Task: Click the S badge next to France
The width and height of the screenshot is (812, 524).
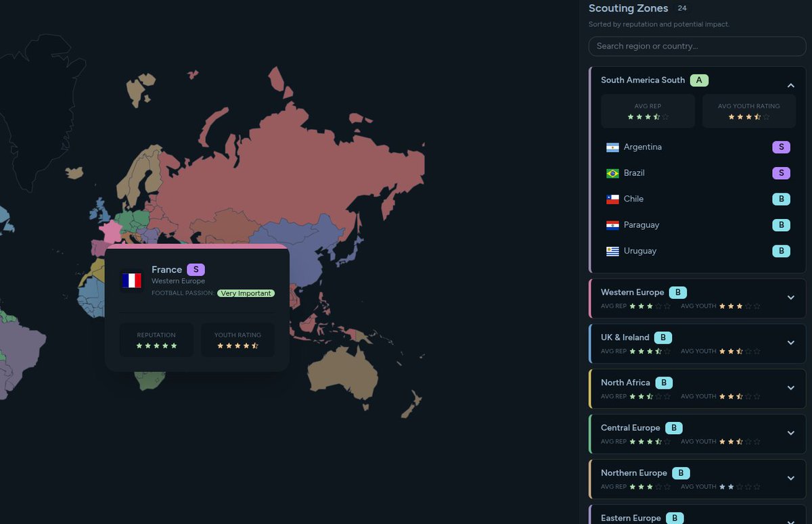Action: pyautogui.click(x=196, y=270)
